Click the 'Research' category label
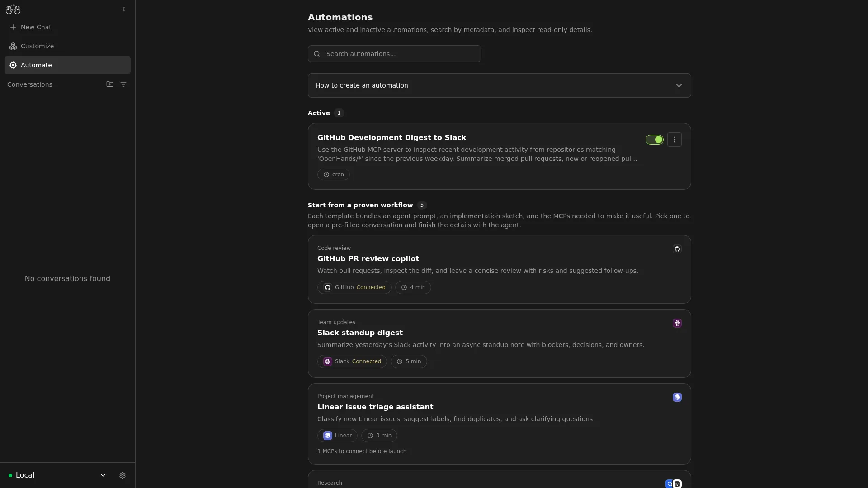This screenshot has height=488, width=868. click(x=330, y=483)
